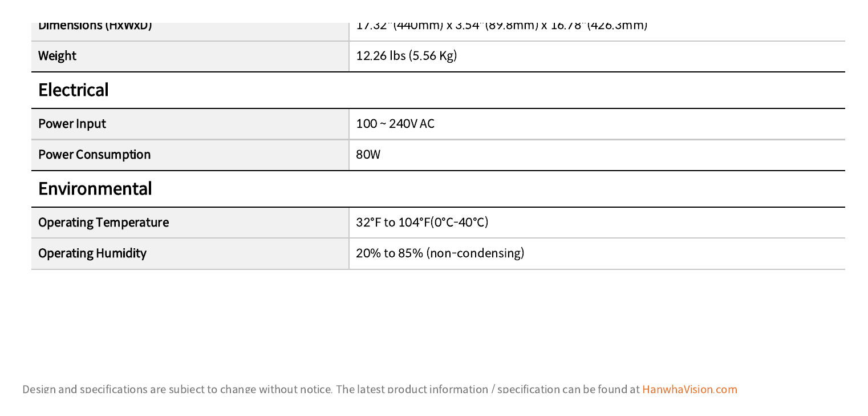
Task: Click the 100 ~ 240V AC value
Action: (395, 124)
